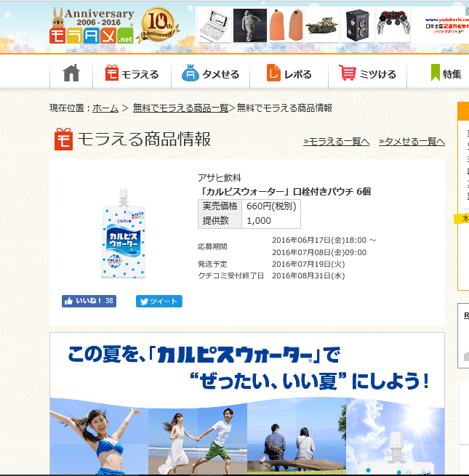Click the 2016年07月19日(火) shipping date

tap(308, 264)
